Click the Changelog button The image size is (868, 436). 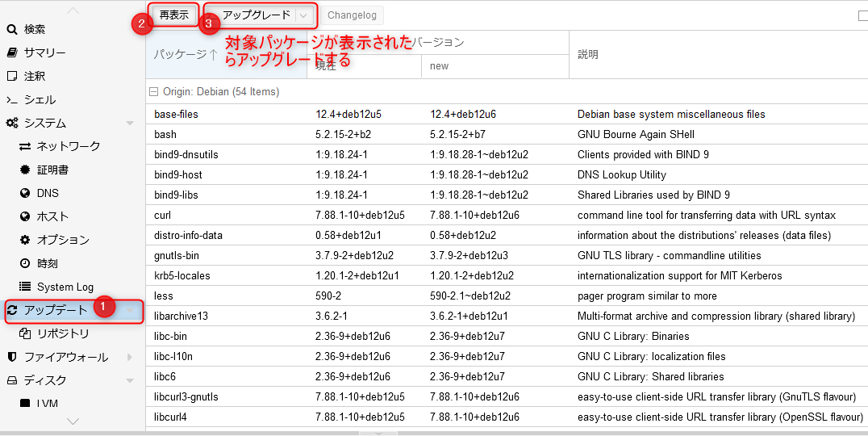click(x=351, y=15)
